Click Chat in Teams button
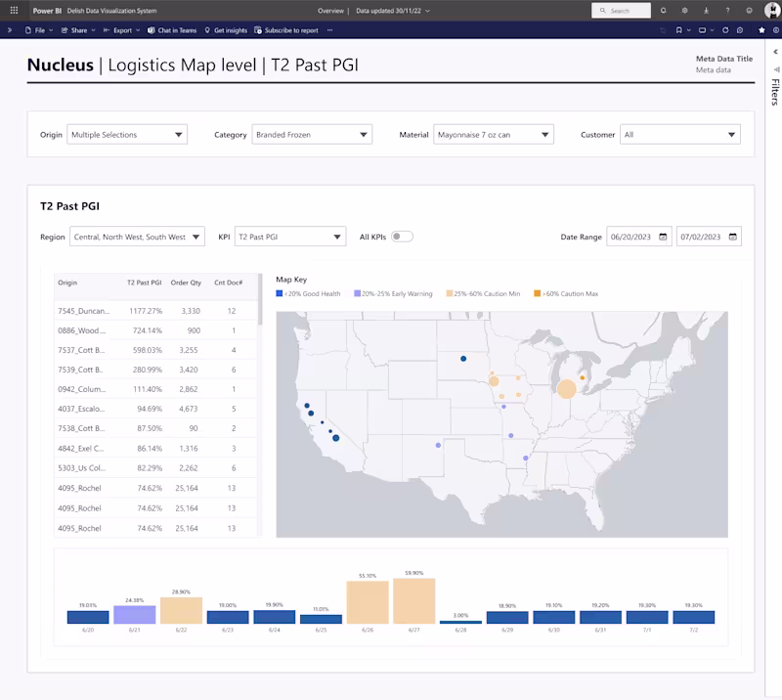Screen dimensions: 782x700 pyautogui.click(x=171, y=30)
